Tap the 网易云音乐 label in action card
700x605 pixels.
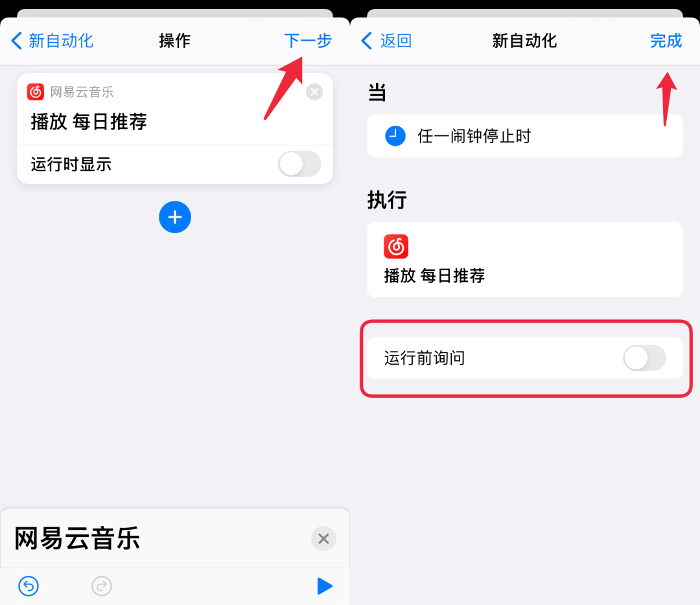tap(82, 92)
